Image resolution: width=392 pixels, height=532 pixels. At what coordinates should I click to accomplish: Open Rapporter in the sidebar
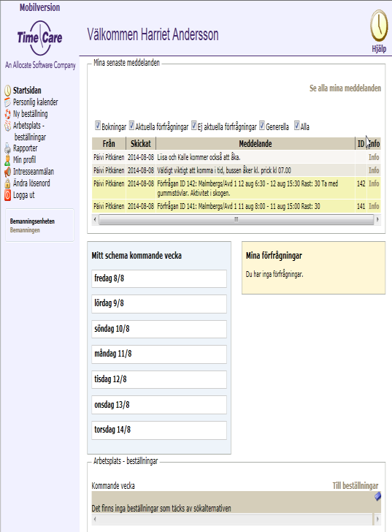click(26, 148)
